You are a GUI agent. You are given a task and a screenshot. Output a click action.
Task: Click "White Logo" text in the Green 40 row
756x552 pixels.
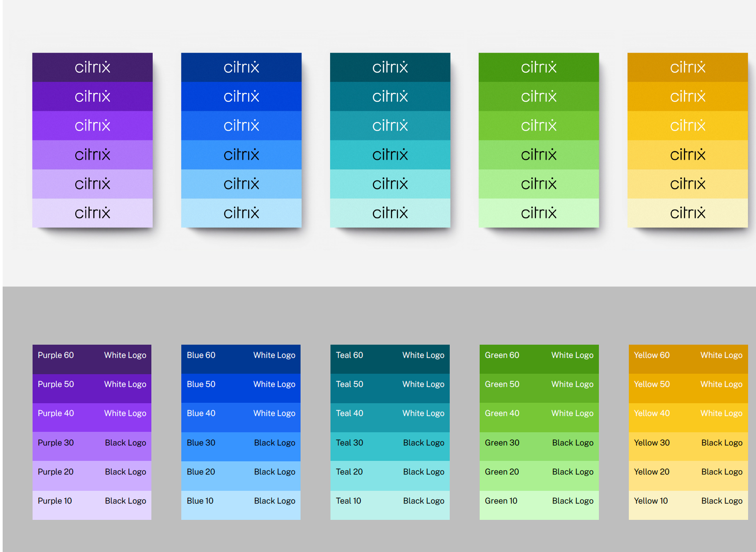pos(573,413)
